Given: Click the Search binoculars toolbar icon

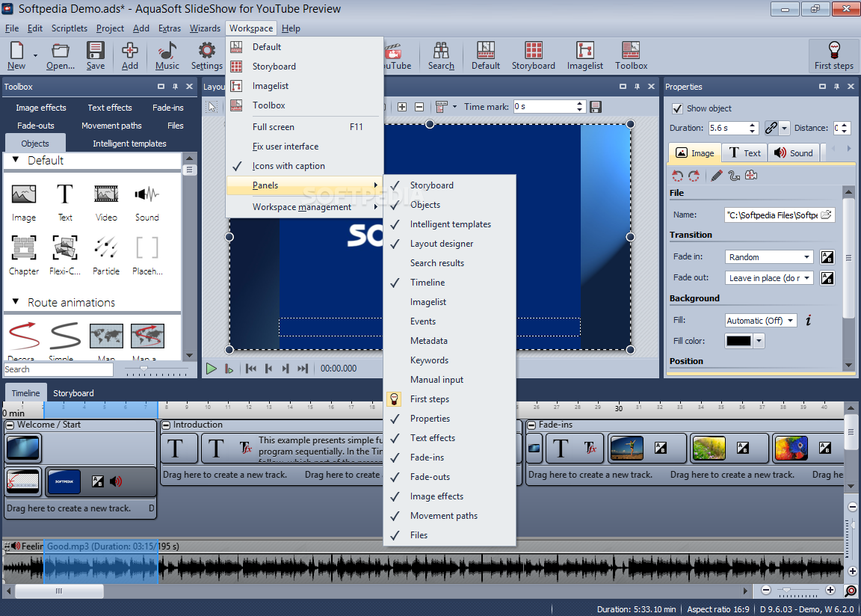Looking at the screenshot, I should pos(441,55).
